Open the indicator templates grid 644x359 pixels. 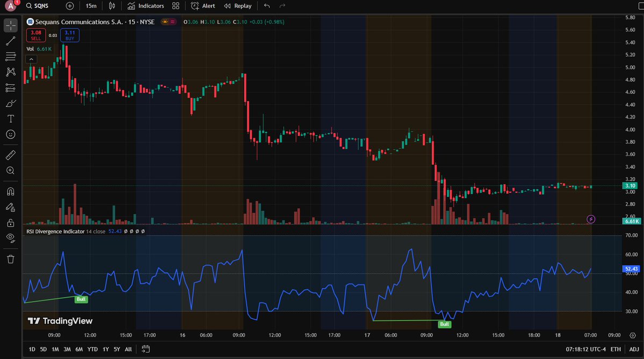(x=176, y=6)
